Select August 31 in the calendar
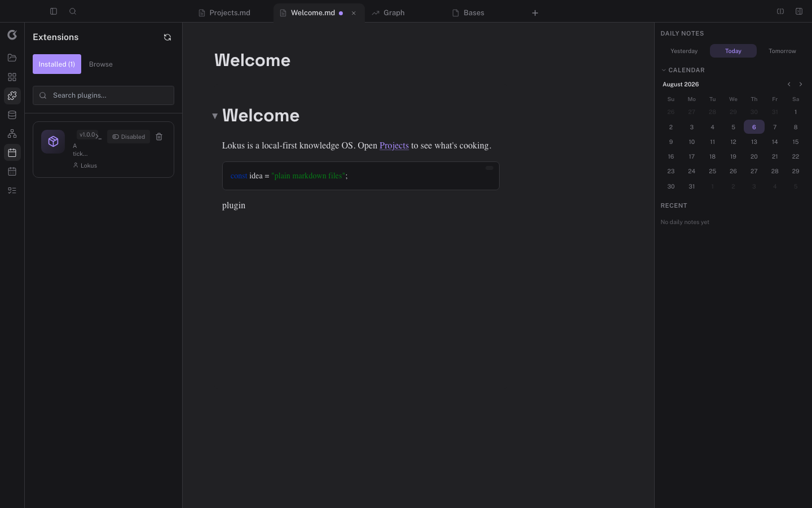 coord(692,186)
